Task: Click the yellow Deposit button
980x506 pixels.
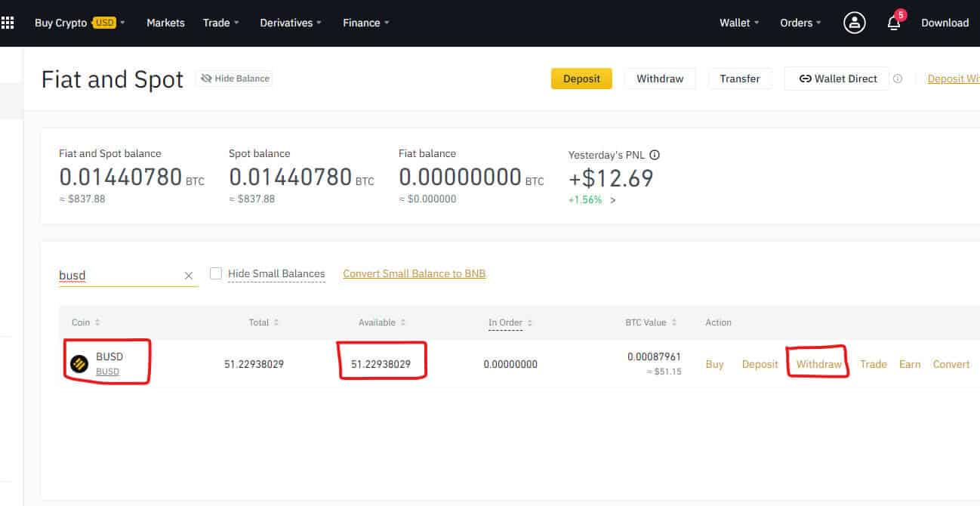Action: click(x=581, y=79)
